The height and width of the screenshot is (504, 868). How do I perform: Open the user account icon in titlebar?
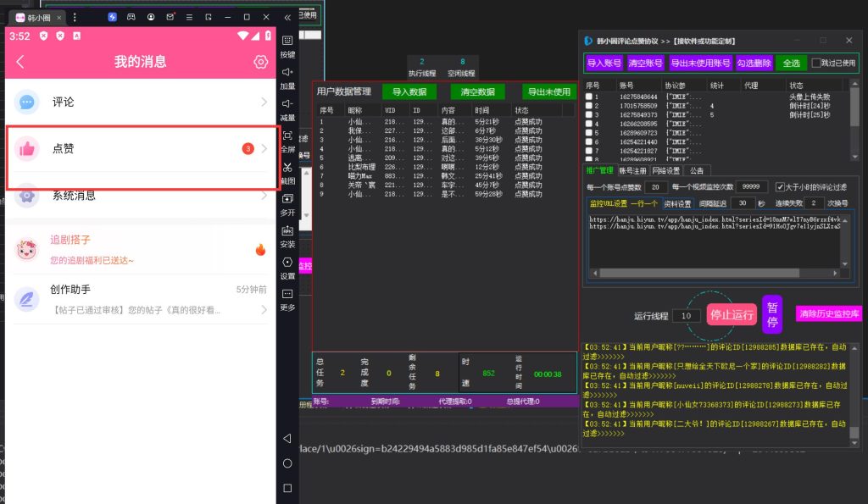click(x=151, y=17)
